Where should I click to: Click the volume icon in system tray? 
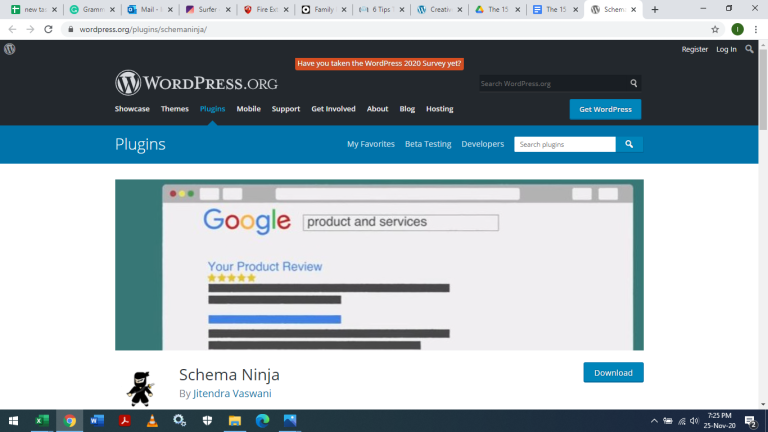click(x=694, y=421)
